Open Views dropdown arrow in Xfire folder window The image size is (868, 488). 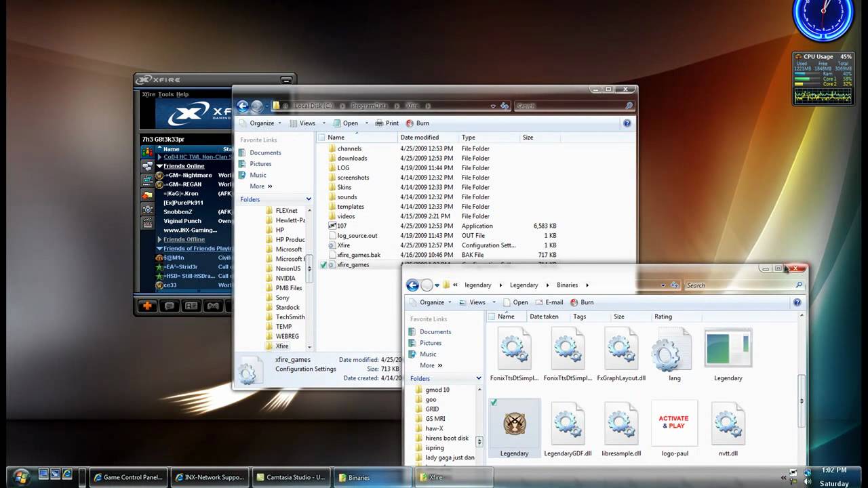click(x=324, y=123)
